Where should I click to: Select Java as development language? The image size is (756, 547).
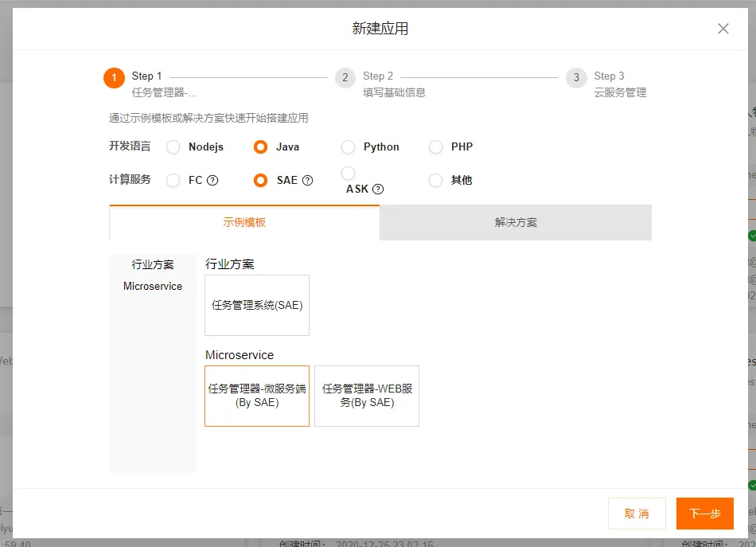pos(260,147)
